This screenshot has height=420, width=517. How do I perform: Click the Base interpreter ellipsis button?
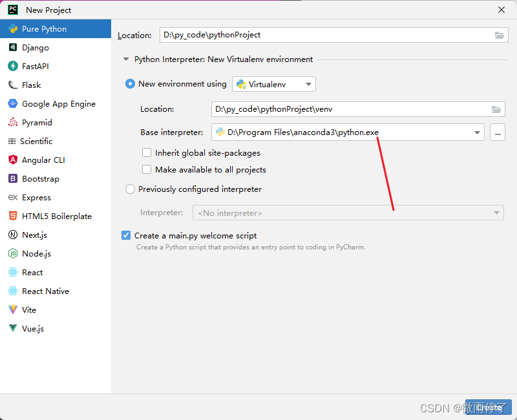[x=498, y=132]
